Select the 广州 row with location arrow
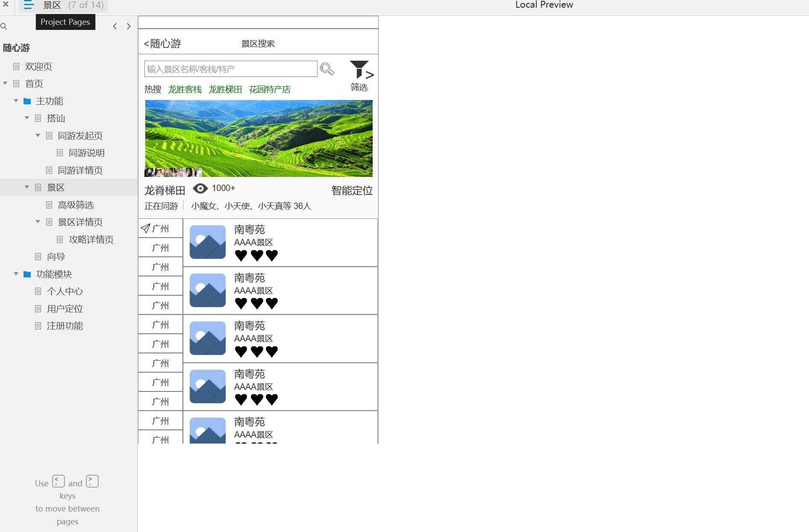This screenshot has height=532, width=809. (161, 228)
